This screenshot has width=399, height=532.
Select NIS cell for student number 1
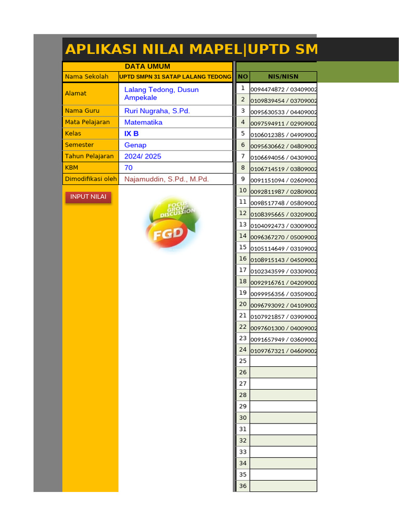point(283,88)
